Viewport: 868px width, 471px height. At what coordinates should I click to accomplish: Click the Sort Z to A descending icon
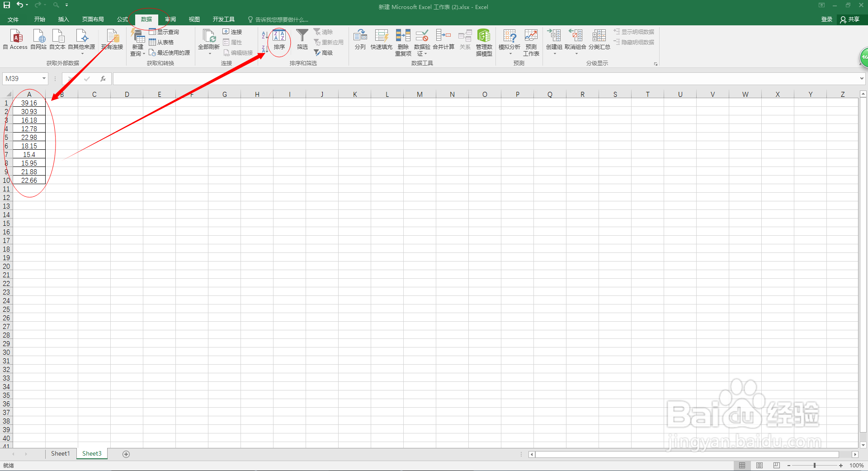pos(265,49)
